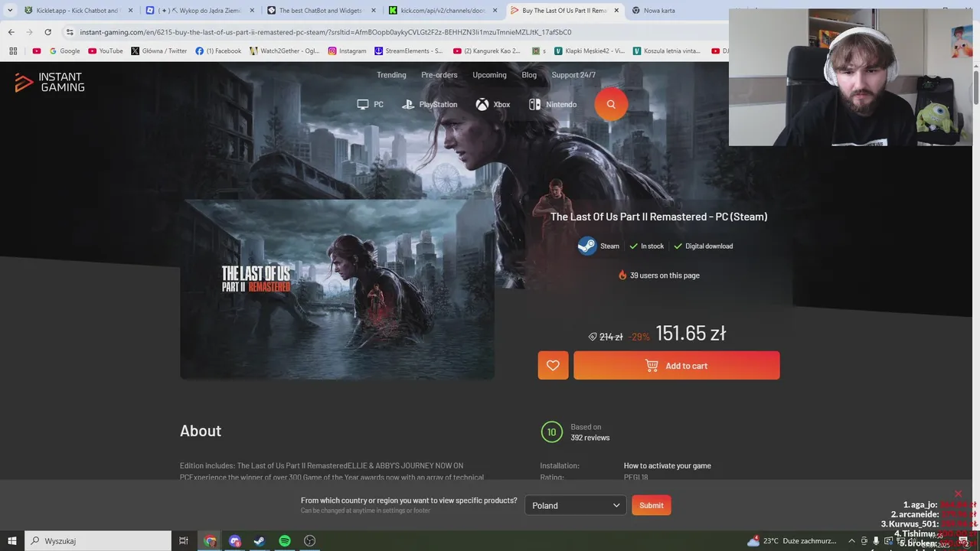
Task: Click the -29% discount label
Action: click(639, 337)
